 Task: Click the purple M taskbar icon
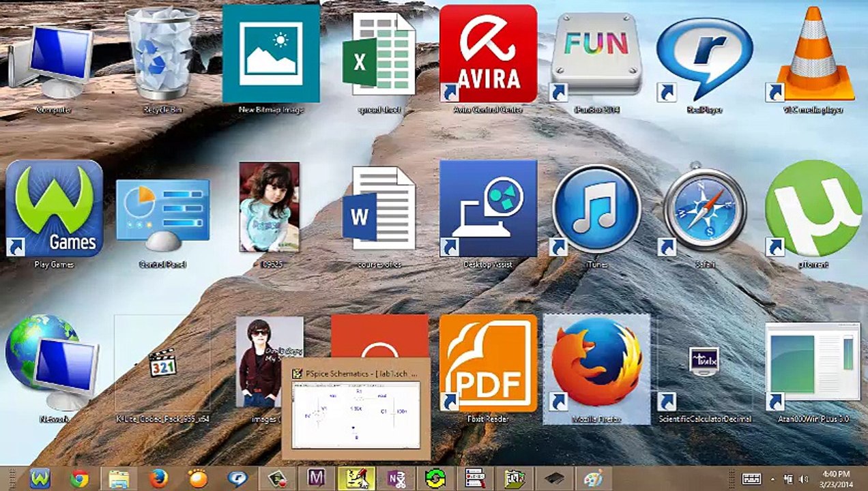coord(316,479)
